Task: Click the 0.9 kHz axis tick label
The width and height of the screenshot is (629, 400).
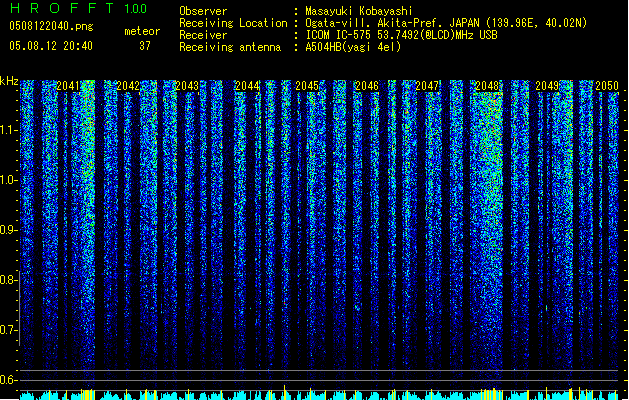Action: click(8, 230)
